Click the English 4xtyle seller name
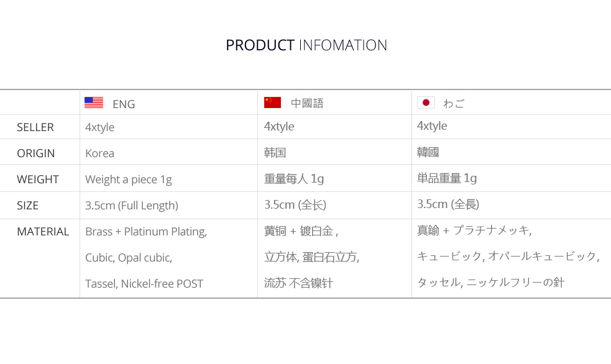Screen dimensions: 611x364 pos(99,128)
